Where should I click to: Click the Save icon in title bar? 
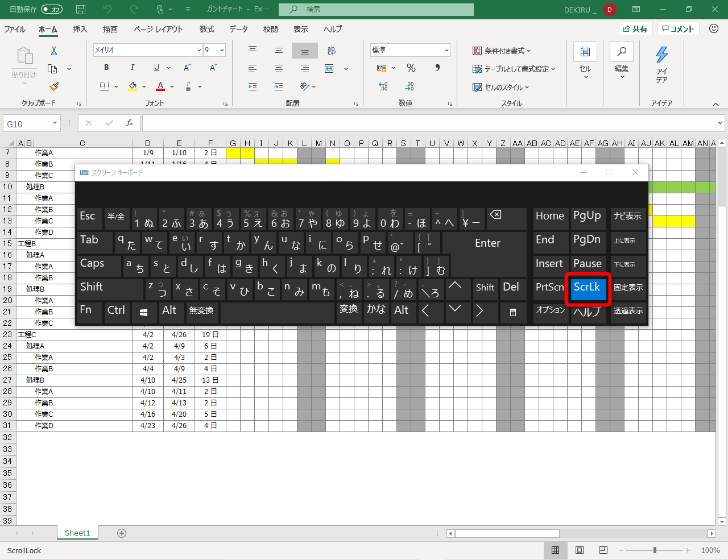pyautogui.click(x=81, y=10)
